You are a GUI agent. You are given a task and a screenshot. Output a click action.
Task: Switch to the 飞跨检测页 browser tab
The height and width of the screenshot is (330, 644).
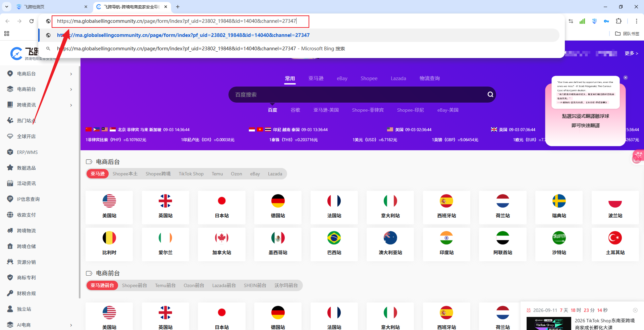pyautogui.click(x=52, y=7)
